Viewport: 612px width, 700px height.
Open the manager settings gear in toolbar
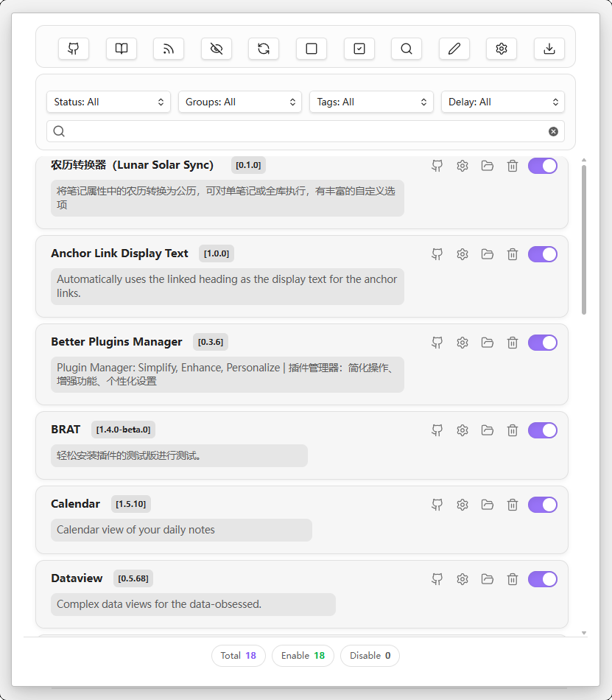point(502,49)
